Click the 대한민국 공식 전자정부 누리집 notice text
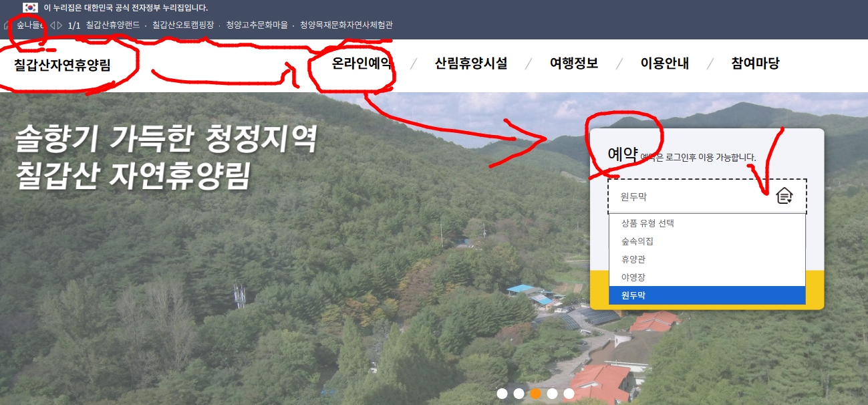This screenshot has width=868, height=405. point(126,8)
